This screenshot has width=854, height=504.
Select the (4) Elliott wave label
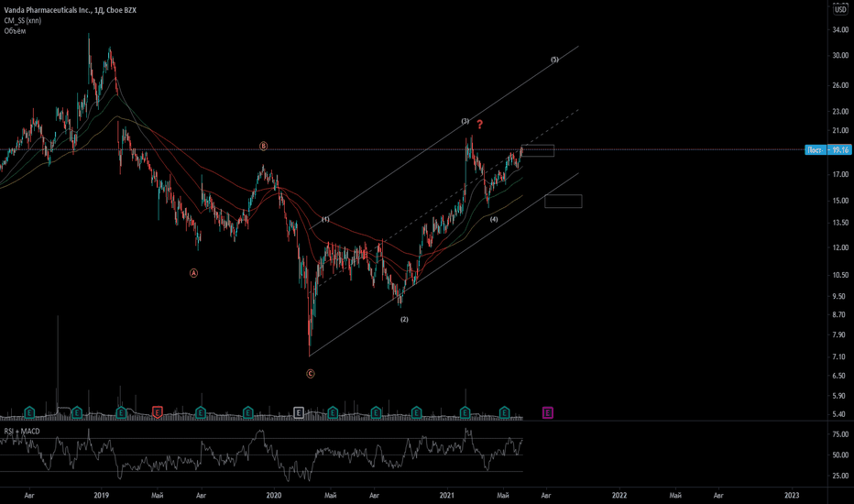(x=494, y=220)
